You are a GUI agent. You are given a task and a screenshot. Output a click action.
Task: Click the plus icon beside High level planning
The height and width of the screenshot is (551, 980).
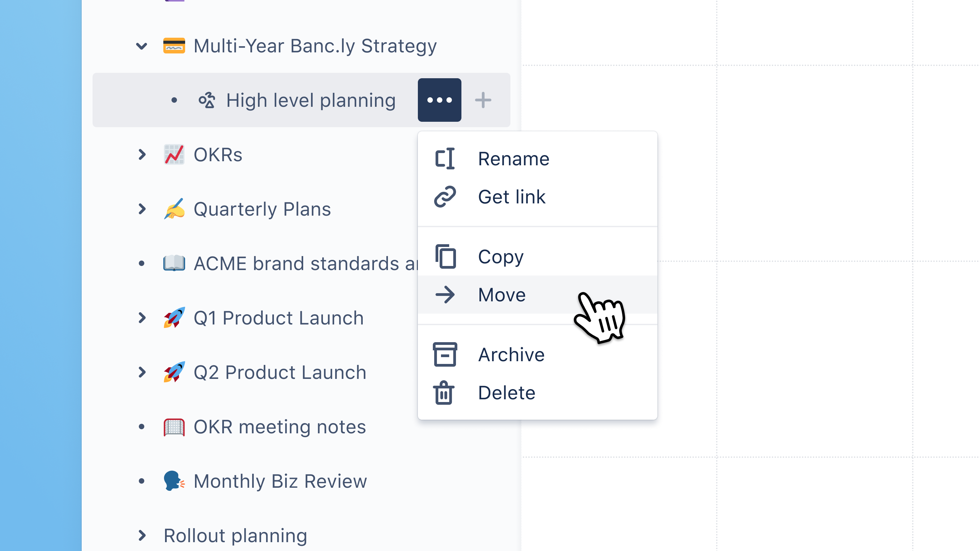click(483, 100)
